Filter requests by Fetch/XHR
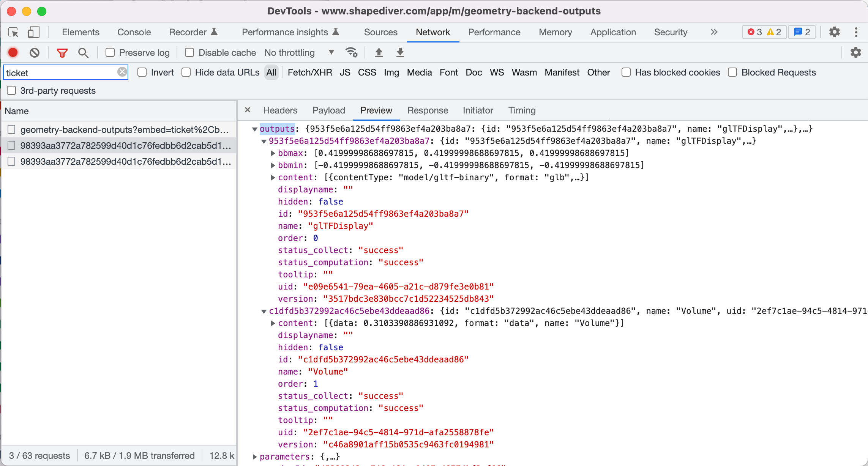The height and width of the screenshot is (466, 868). coord(309,72)
